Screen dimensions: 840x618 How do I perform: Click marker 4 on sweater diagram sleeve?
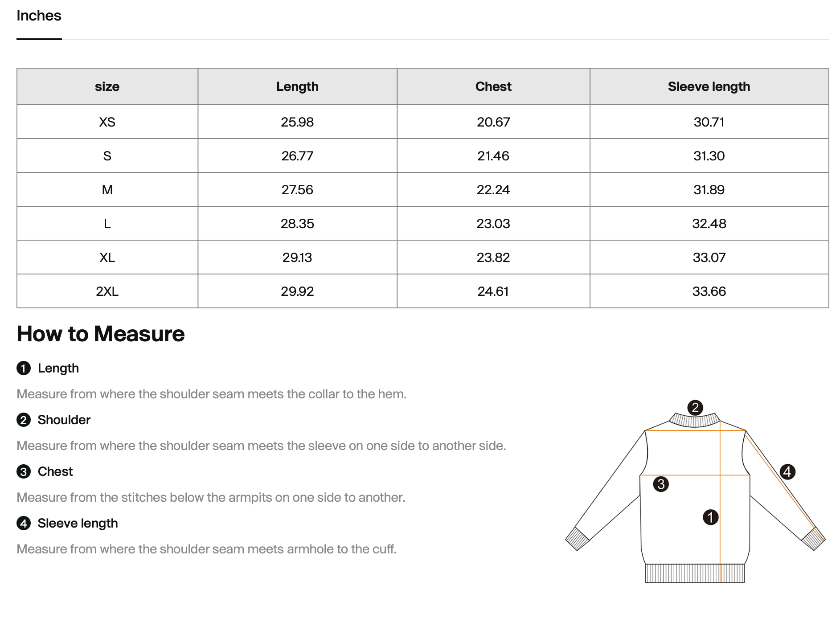[x=787, y=472]
